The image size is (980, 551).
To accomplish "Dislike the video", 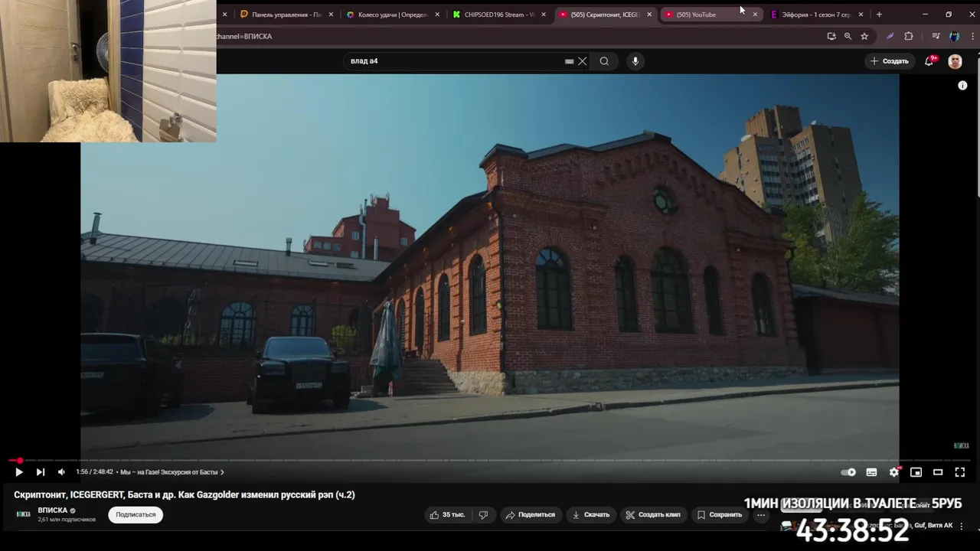I will pos(483,515).
